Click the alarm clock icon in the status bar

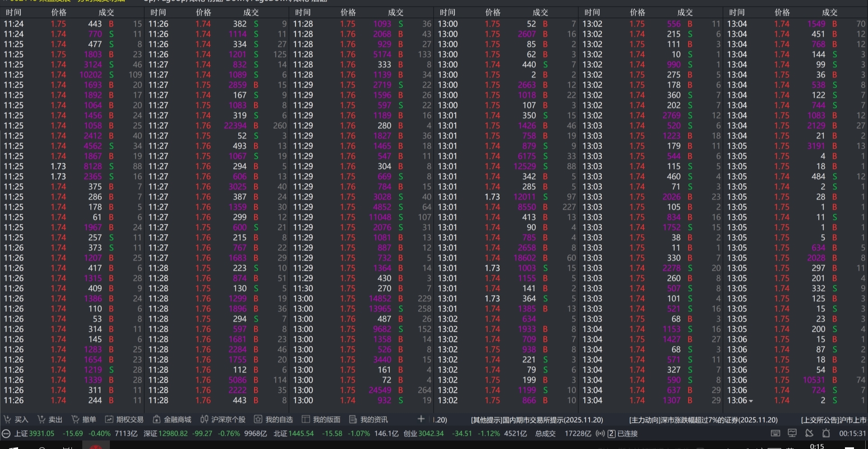(x=826, y=433)
